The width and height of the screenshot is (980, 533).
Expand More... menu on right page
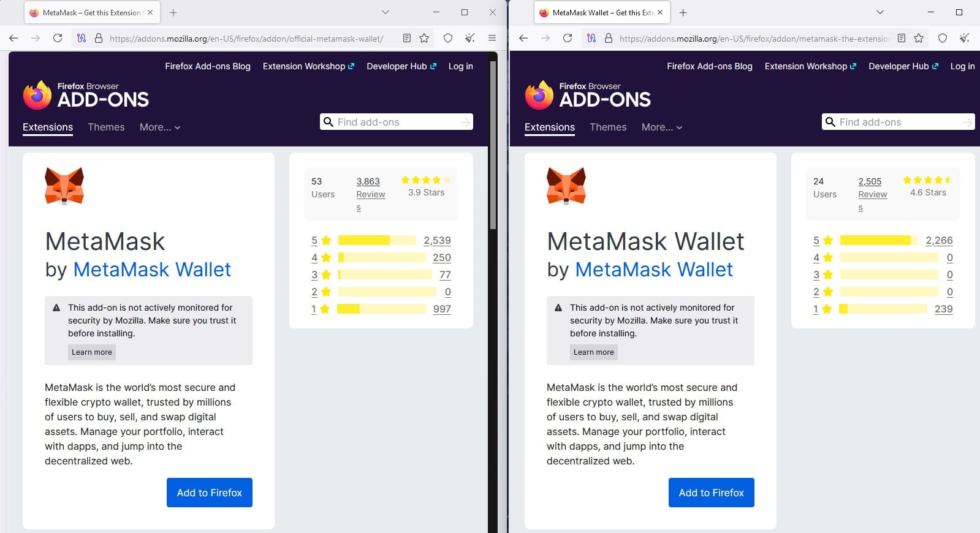[662, 127]
